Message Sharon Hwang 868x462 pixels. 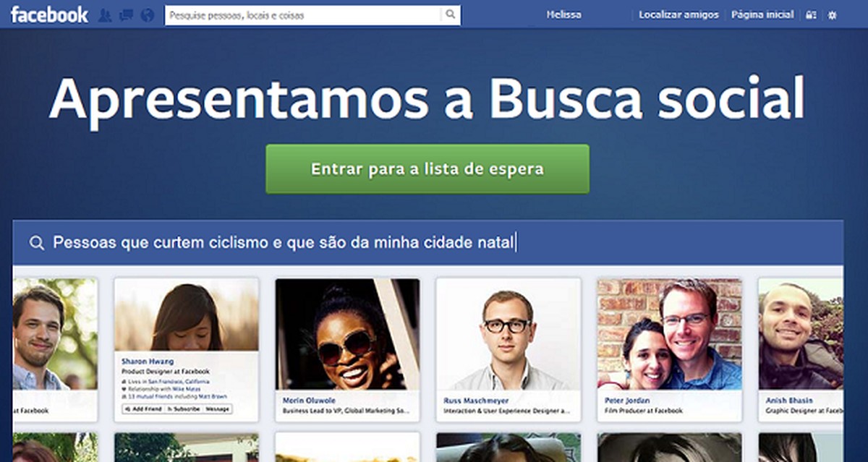click(218, 409)
